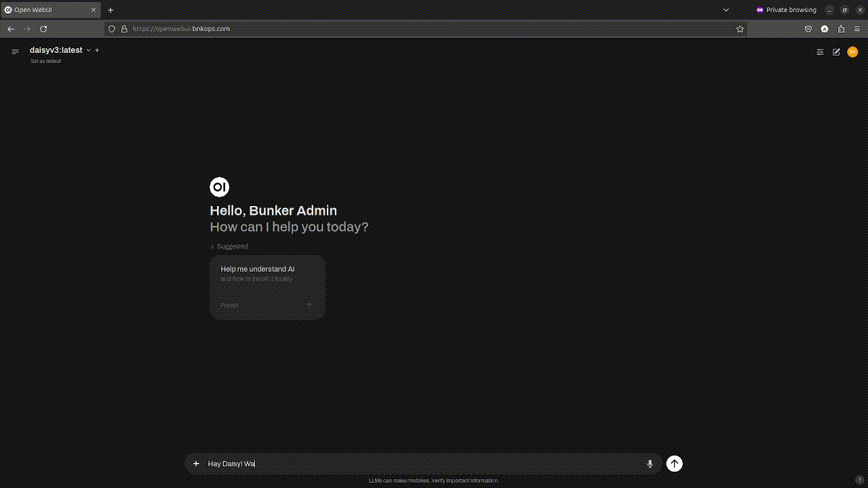Click the padlock site security icon
868x488 pixels.
coord(124,29)
